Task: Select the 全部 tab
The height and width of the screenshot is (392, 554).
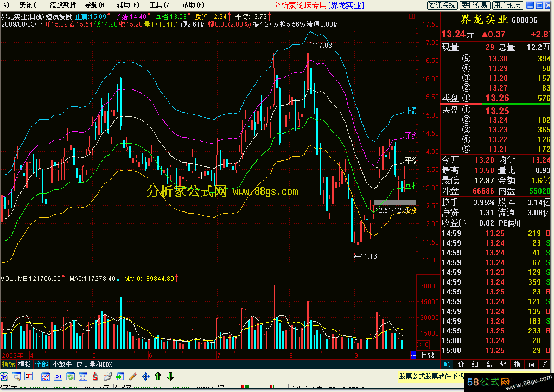Action: tap(42, 364)
